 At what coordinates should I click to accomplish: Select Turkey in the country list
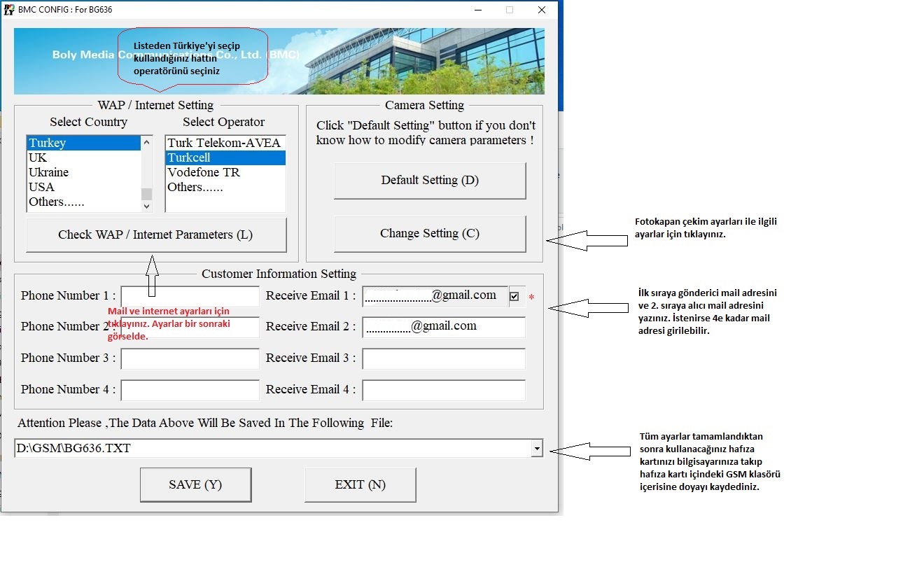click(x=83, y=143)
